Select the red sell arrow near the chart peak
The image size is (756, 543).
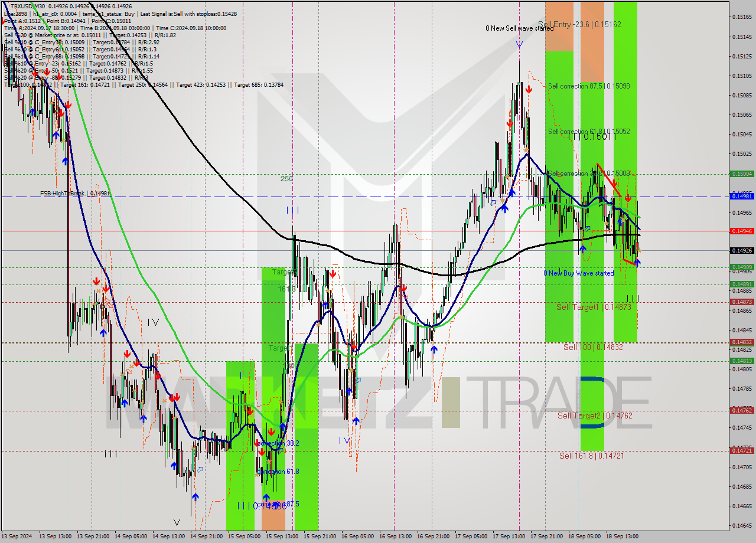(x=529, y=90)
